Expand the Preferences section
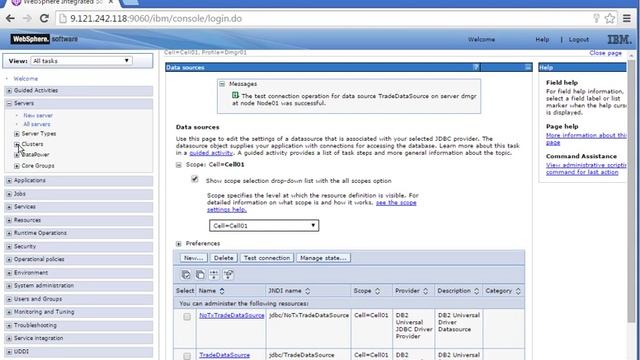 [178, 244]
